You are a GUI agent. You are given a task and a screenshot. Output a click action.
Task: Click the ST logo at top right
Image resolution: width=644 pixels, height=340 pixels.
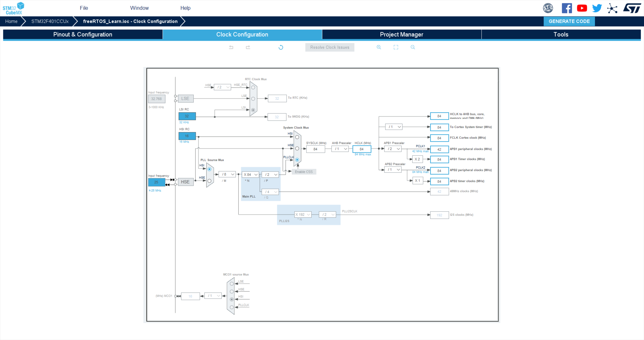tap(632, 8)
